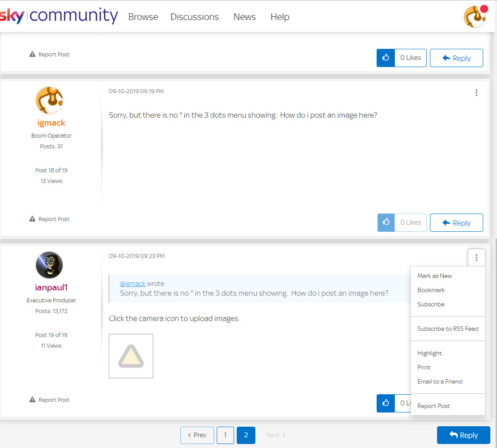Click the thumbs-up above igmack's post
The height and width of the screenshot is (448, 497).
(386, 58)
